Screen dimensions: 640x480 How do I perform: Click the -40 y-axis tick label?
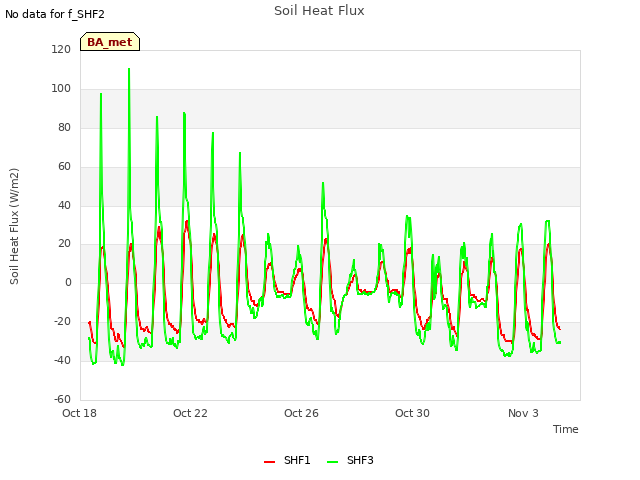pyautogui.click(x=62, y=360)
